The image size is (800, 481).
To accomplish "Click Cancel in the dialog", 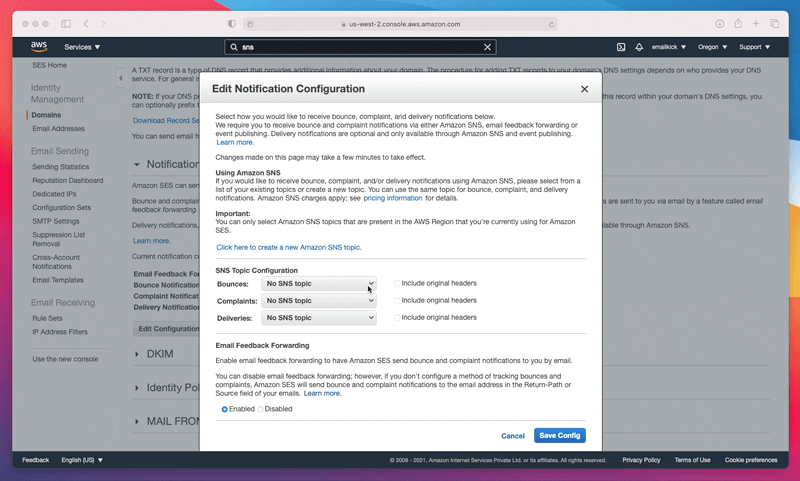I will tap(513, 436).
